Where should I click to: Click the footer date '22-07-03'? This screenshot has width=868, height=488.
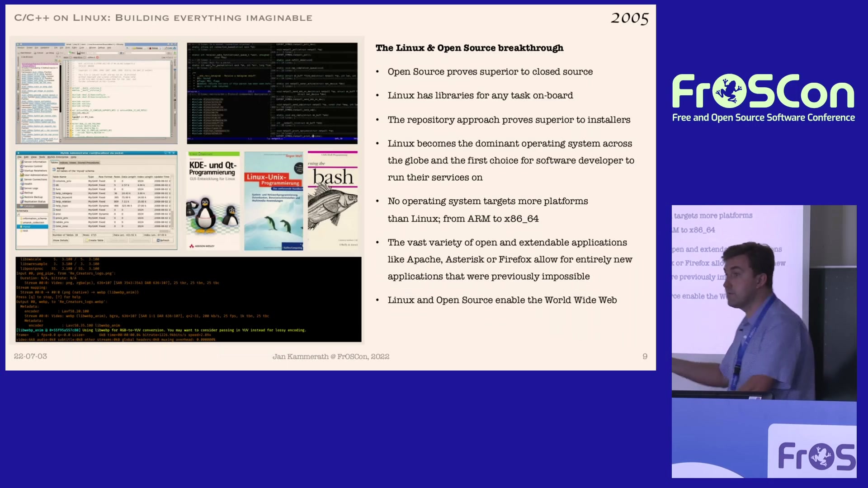(x=30, y=356)
